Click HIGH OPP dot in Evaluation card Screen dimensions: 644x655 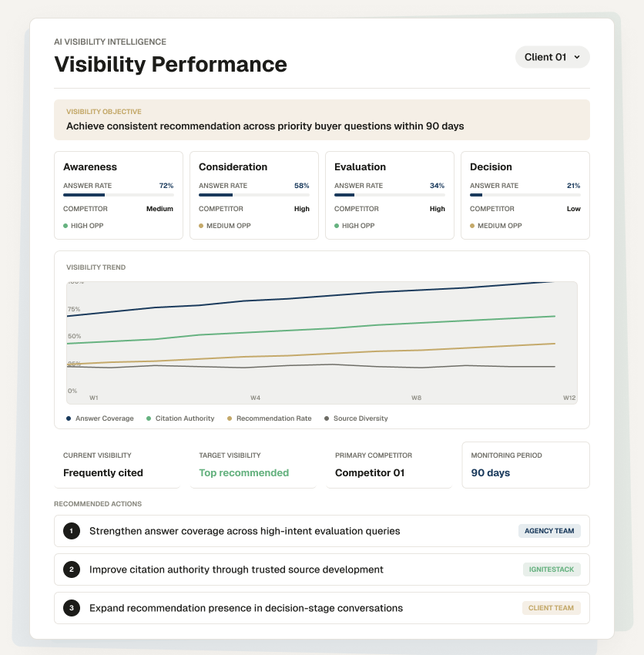point(337,226)
